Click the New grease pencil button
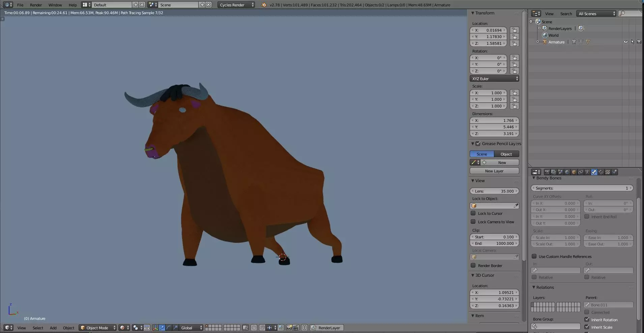 click(x=499, y=162)
